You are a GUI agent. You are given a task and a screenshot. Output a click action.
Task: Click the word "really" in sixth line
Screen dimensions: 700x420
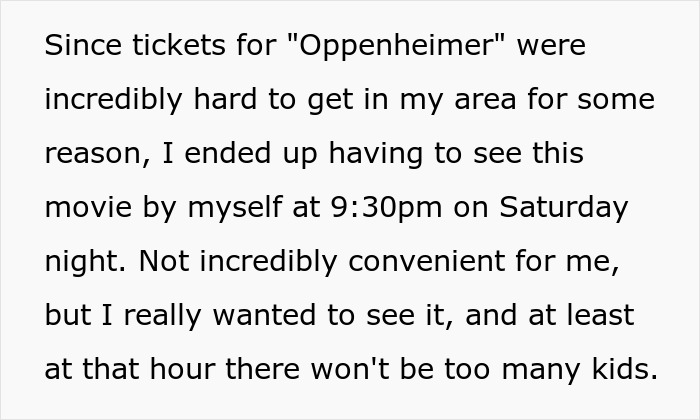coord(162,316)
